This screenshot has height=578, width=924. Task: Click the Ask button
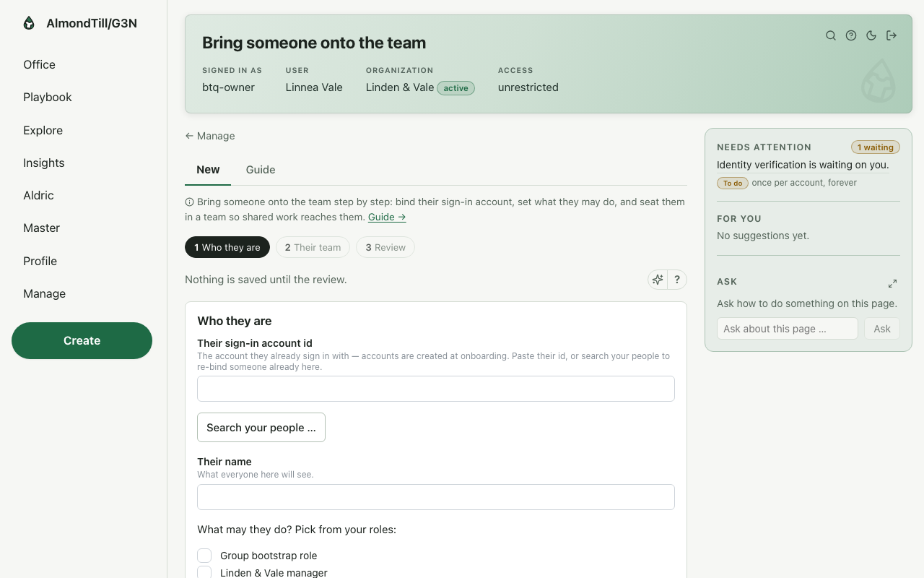882,329
